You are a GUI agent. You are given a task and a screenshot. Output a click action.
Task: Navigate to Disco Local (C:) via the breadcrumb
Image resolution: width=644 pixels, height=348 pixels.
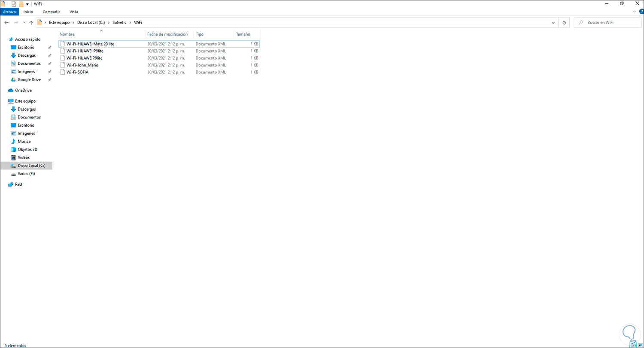point(91,22)
